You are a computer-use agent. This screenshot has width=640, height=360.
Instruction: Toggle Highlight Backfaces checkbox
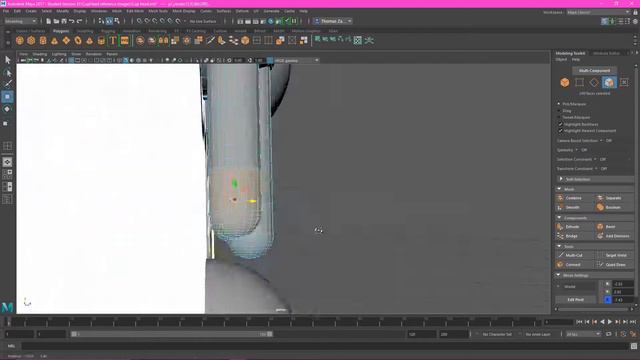point(560,124)
